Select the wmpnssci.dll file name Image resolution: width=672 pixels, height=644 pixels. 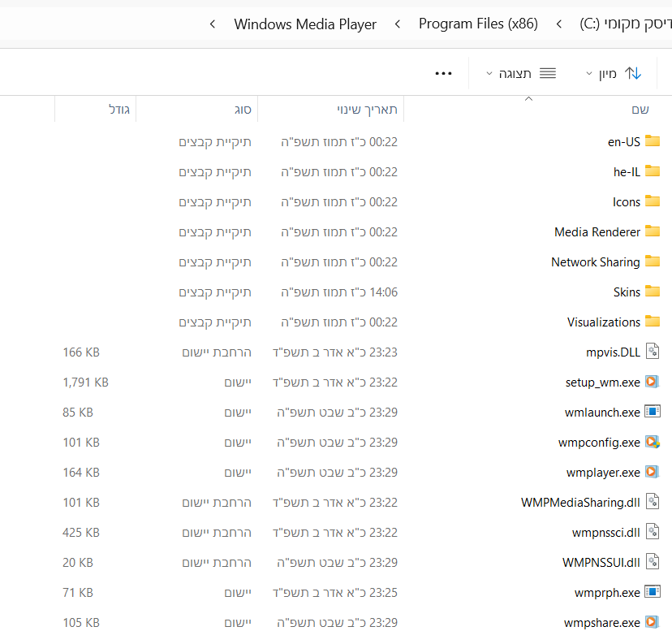click(606, 532)
